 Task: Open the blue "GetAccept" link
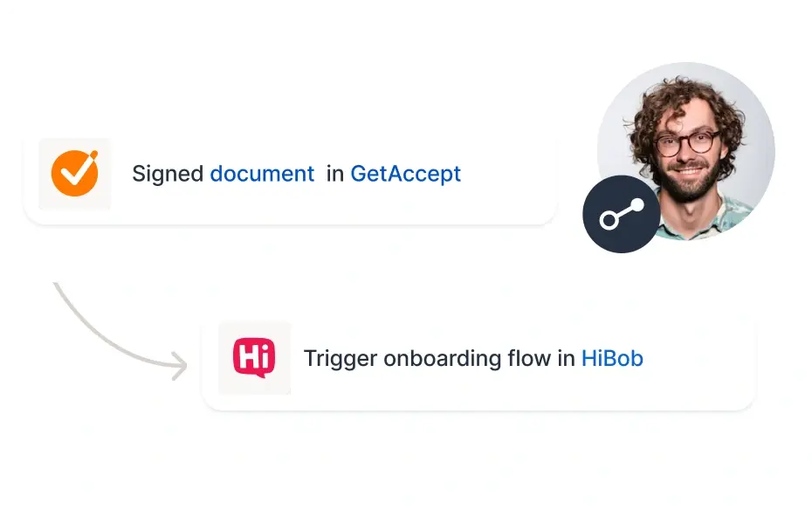tap(405, 174)
